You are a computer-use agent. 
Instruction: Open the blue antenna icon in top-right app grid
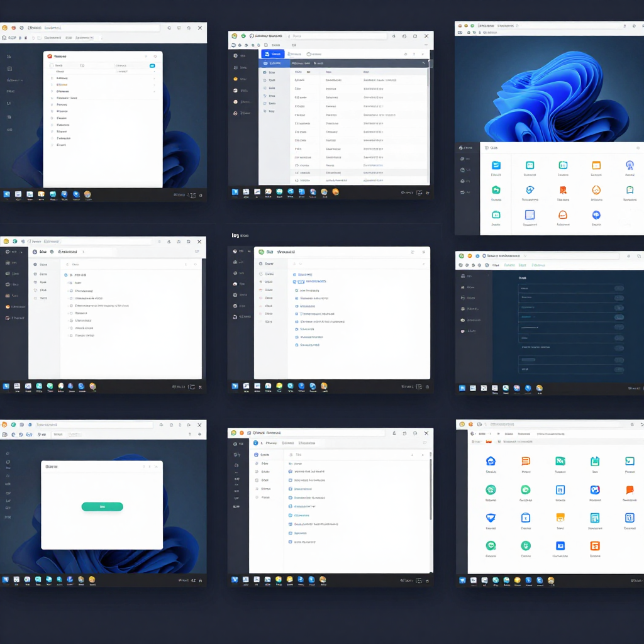point(630,165)
